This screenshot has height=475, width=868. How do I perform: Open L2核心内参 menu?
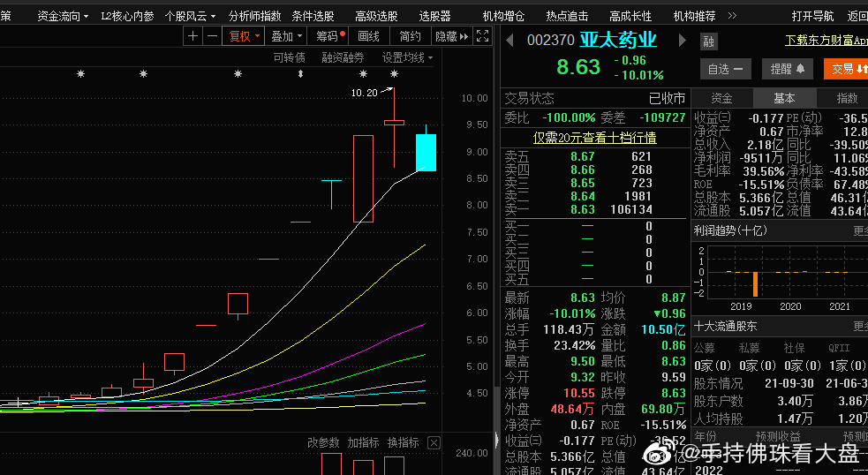(x=127, y=16)
